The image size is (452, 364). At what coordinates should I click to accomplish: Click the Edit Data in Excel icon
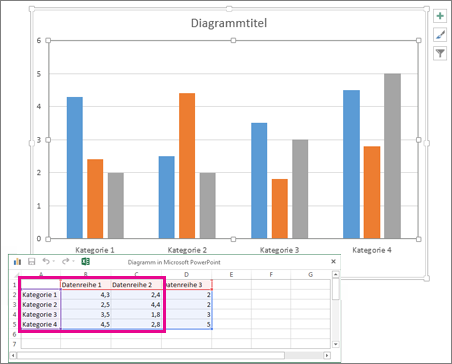click(85, 262)
